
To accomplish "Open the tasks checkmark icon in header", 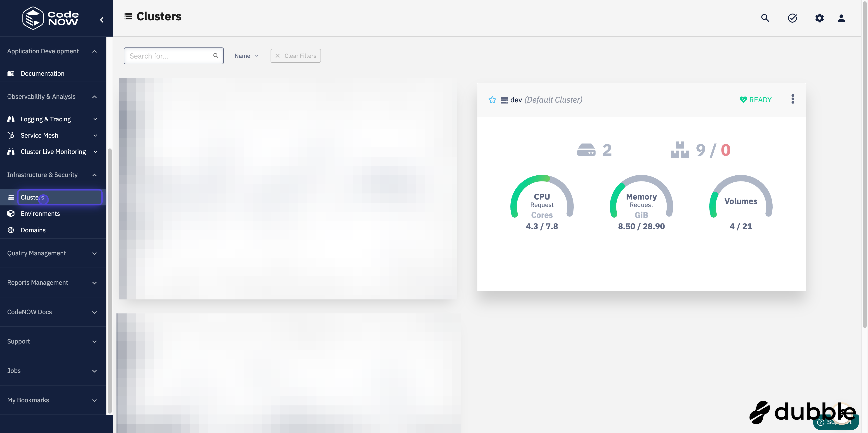I will tap(792, 18).
